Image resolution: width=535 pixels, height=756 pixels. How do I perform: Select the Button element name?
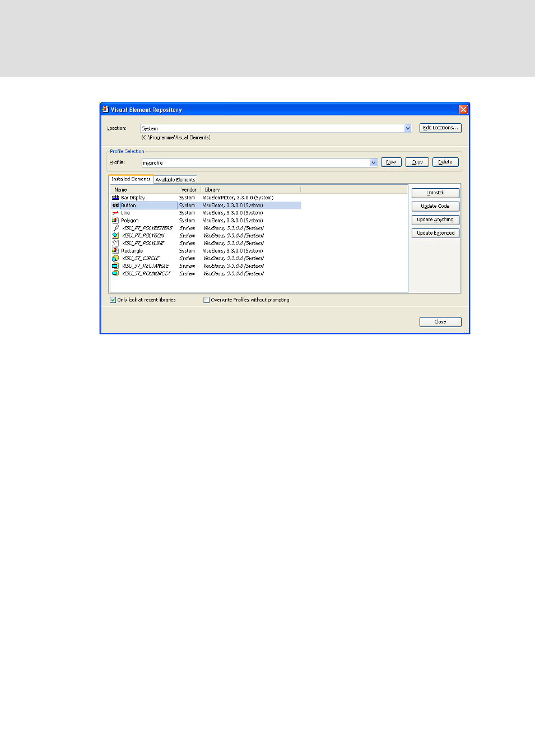(128, 206)
